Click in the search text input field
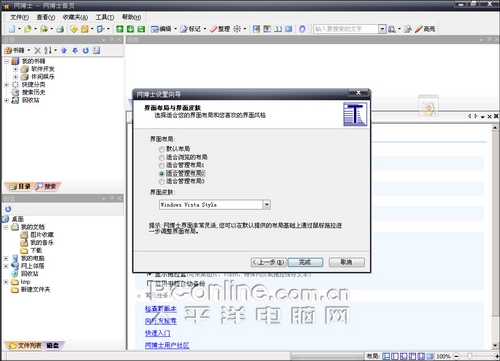Image resolution: width=500 pixels, height=361 pixels. coord(346,29)
